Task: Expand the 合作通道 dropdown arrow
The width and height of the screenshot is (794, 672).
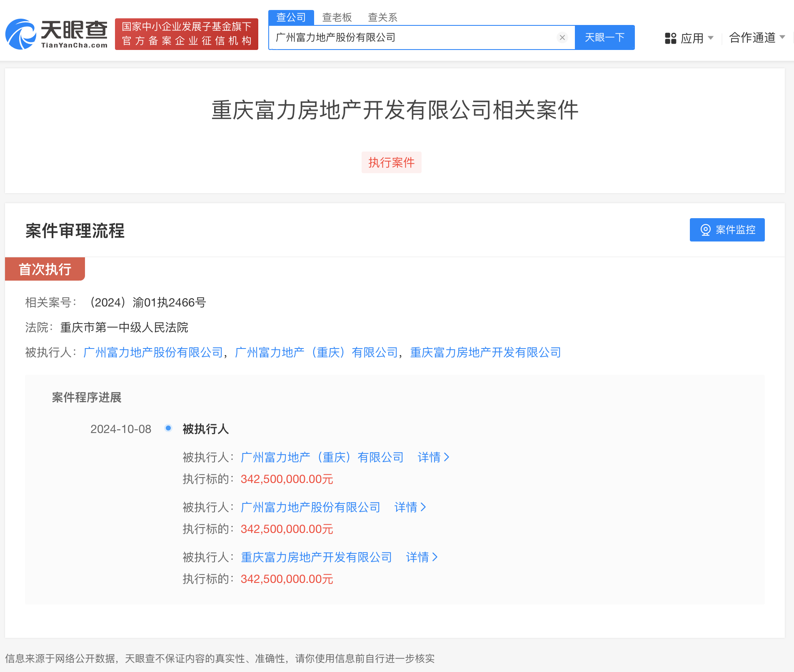Action: [x=782, y=37]
